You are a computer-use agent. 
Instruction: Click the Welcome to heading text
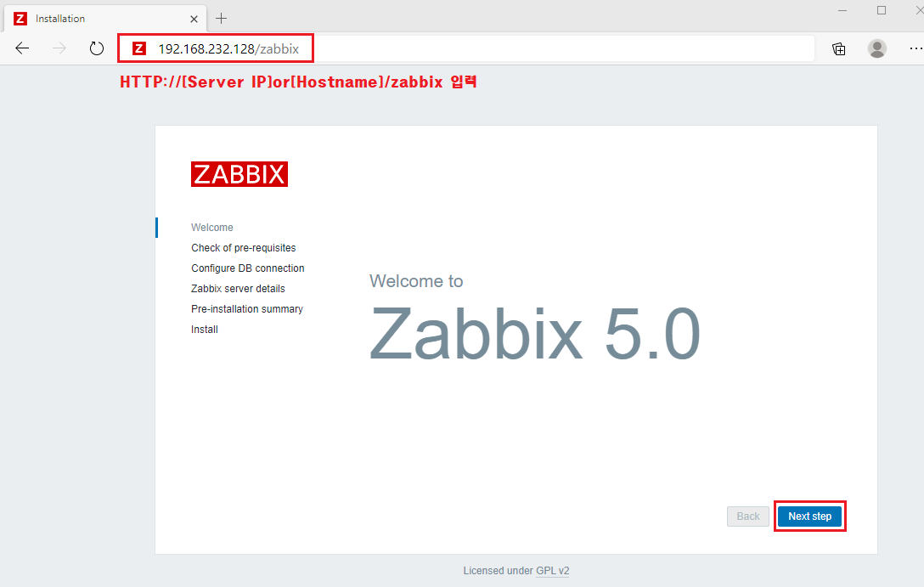[x=416, y=281]
